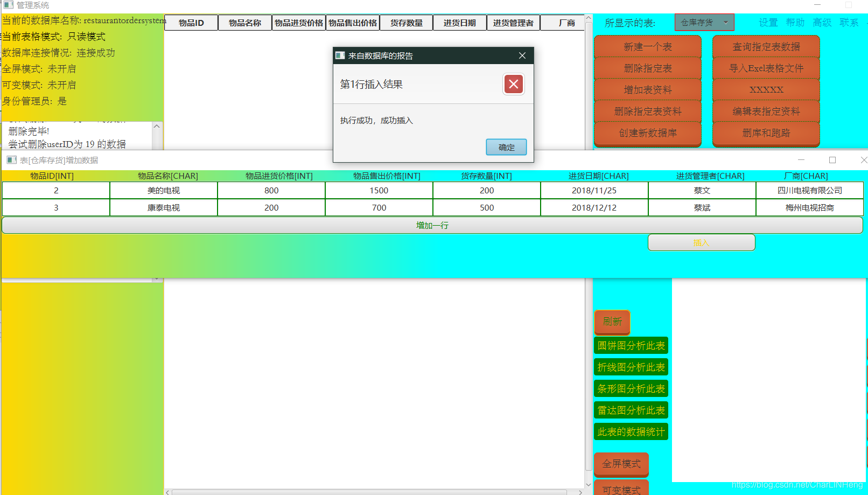Screen dimensions: 868x495
Task: Click the horizontal scrollbar left arrow
Action: [x=168, y=492]
